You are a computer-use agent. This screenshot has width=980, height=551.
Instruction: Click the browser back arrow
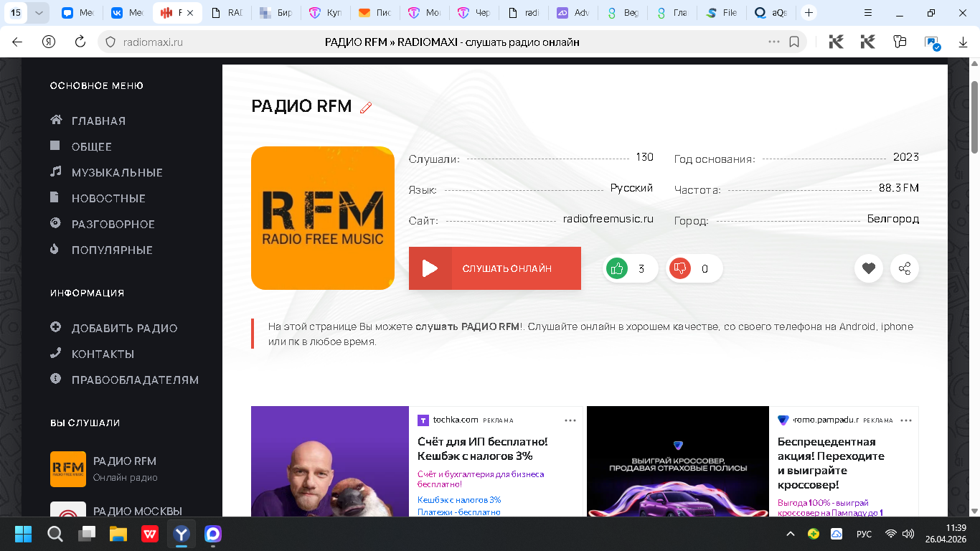(17, 42)
